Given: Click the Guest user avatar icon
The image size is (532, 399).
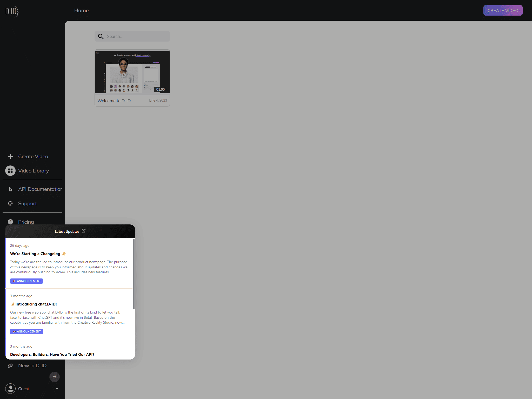Looking at the screenshot, I should coord(10,389).
